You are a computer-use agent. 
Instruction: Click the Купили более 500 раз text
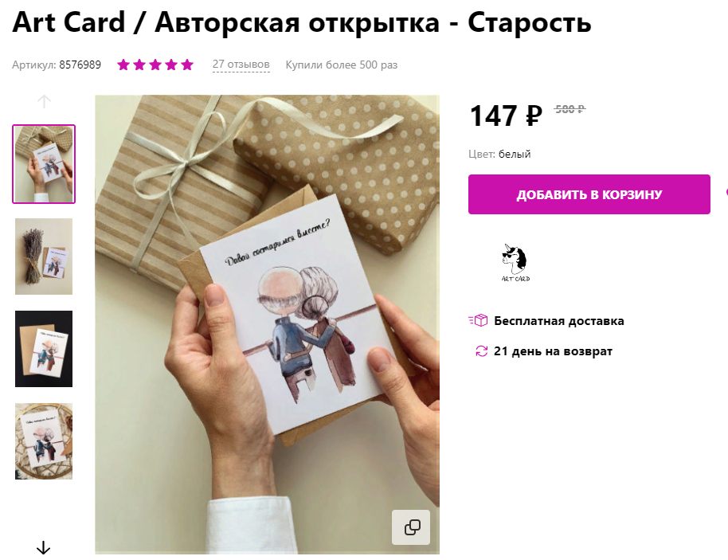pyautogui.click(x=342, y=65)
